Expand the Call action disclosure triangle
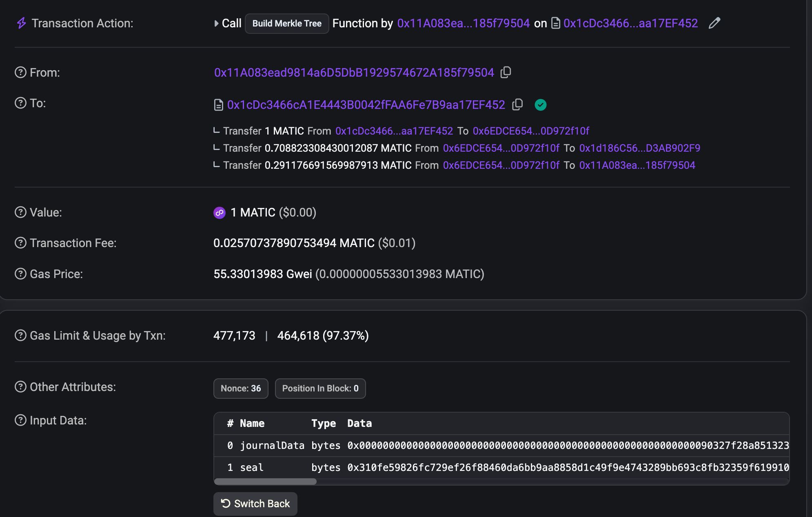Viewport: 812px width, 517px height. tap(216, 24)
